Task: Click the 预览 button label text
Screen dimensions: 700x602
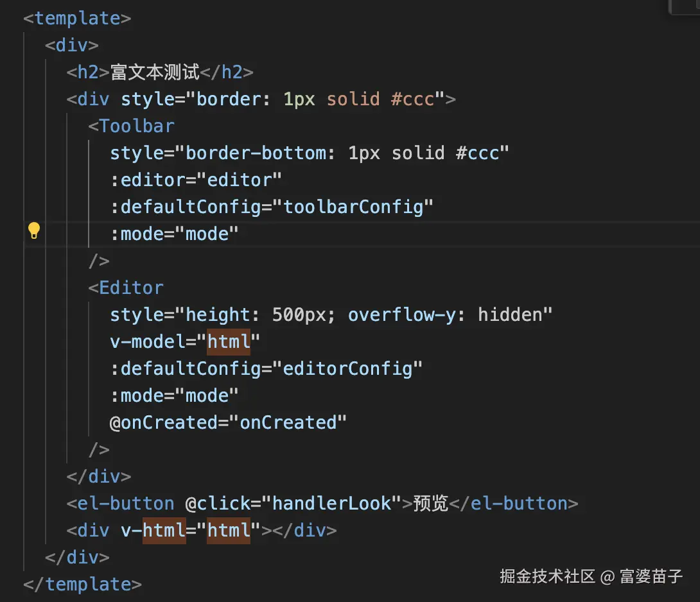Action: click(x=430, y=503)
